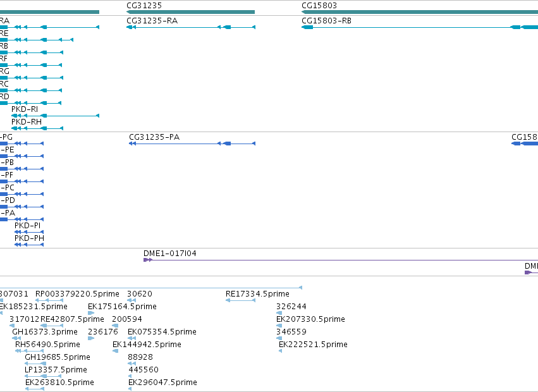Click the CG15803 gene label
Image resolution: width=538 pixels, height=392 pixels.
(x=319, y=6)
